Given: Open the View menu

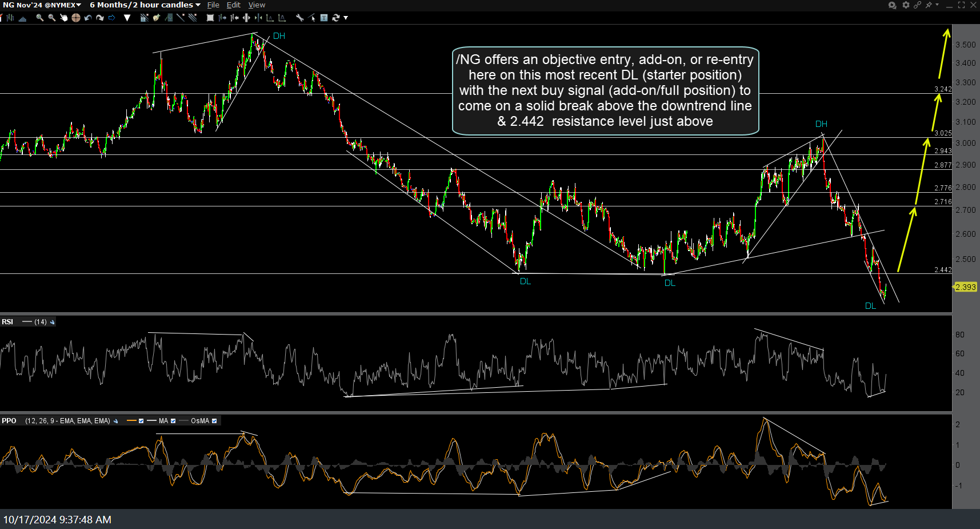Looking at the screenshot, I should pyautogui.click(x=257, y=5).
